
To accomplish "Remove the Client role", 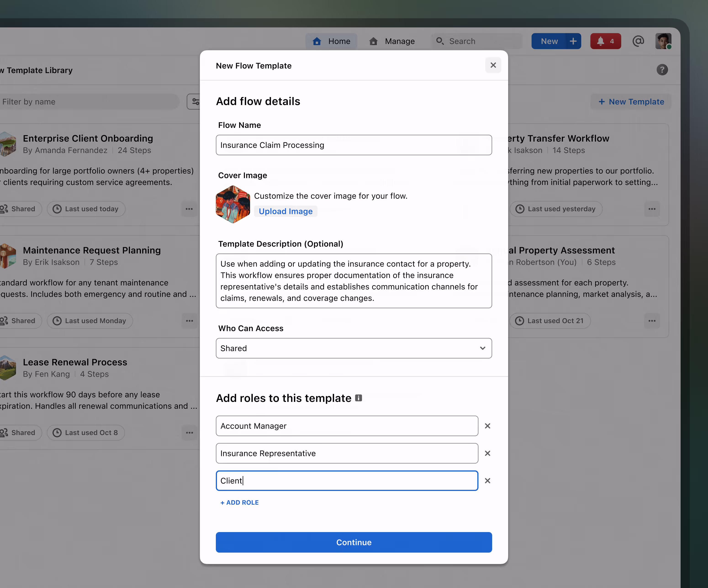I will (x=488, y=480).
